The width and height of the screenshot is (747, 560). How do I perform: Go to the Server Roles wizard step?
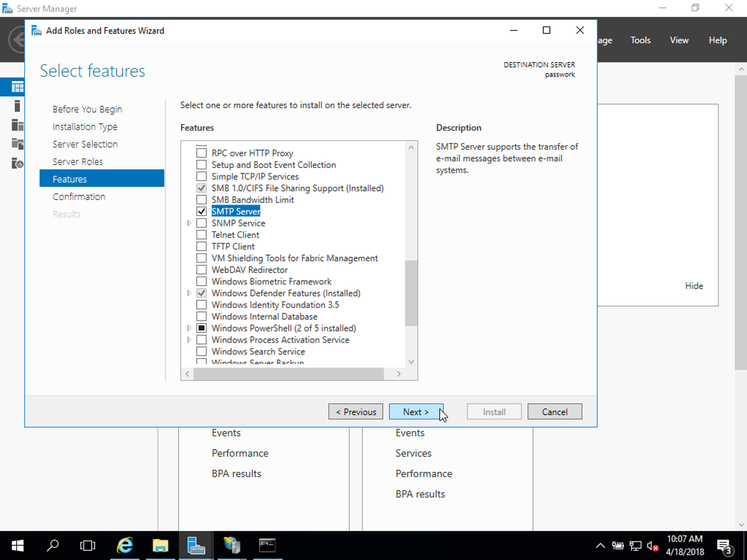[x=78, y=162]
